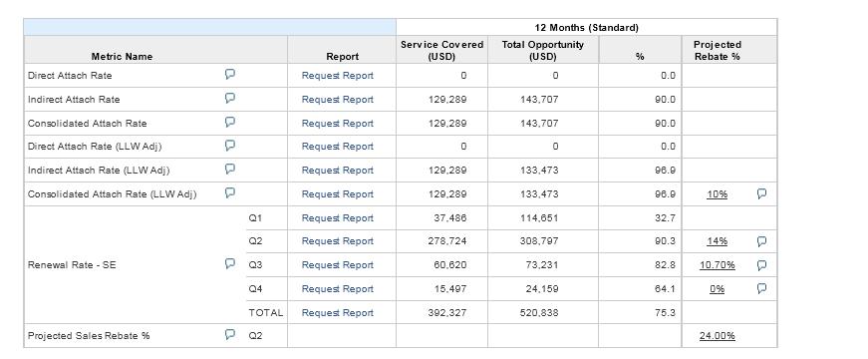This screenshot has height=359, width=868.
Task: Click the 90.3 percentage value
Action: pyautogui.click(x=665, y=241)
